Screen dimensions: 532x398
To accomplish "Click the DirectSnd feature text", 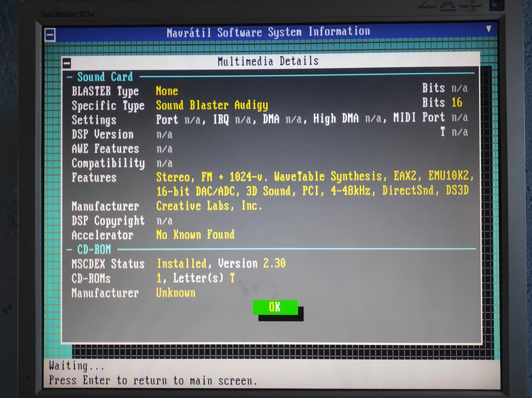I will click(408, 190).
